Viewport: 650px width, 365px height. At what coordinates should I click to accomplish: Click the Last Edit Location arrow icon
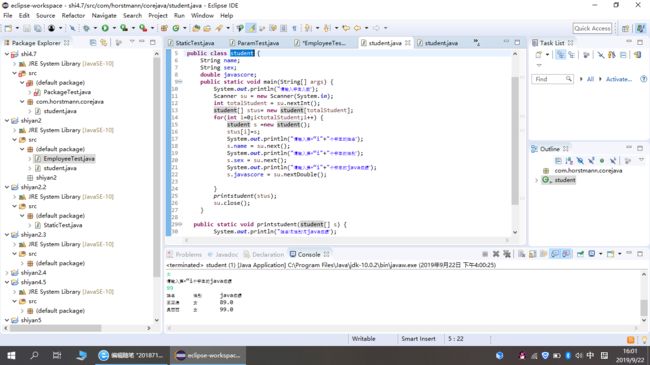pos(346,28)
